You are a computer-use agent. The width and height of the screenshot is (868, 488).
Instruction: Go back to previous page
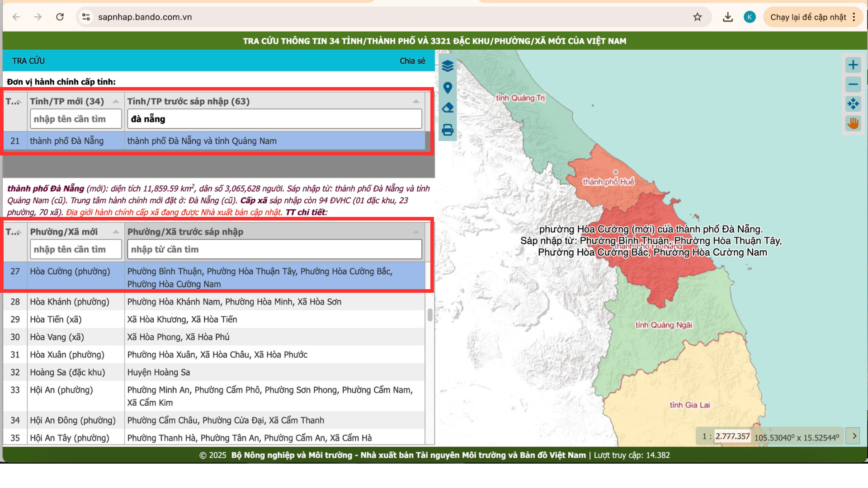point(16,17)
